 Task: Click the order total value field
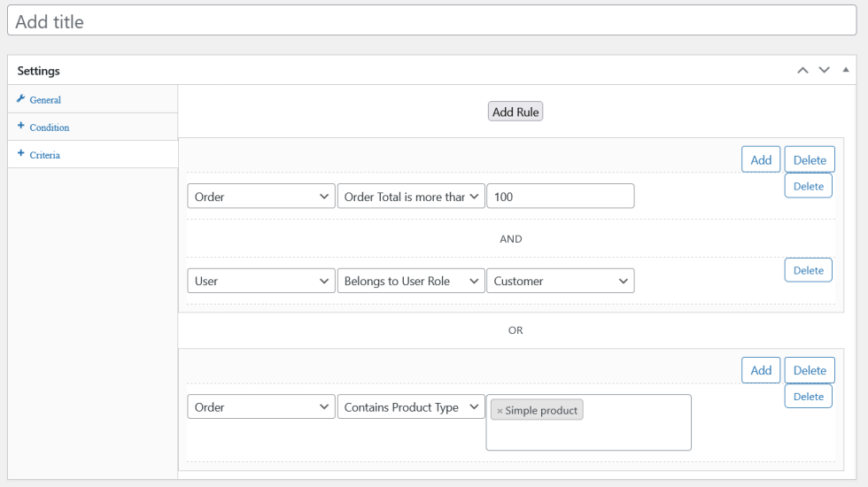[x=560, y=197]
